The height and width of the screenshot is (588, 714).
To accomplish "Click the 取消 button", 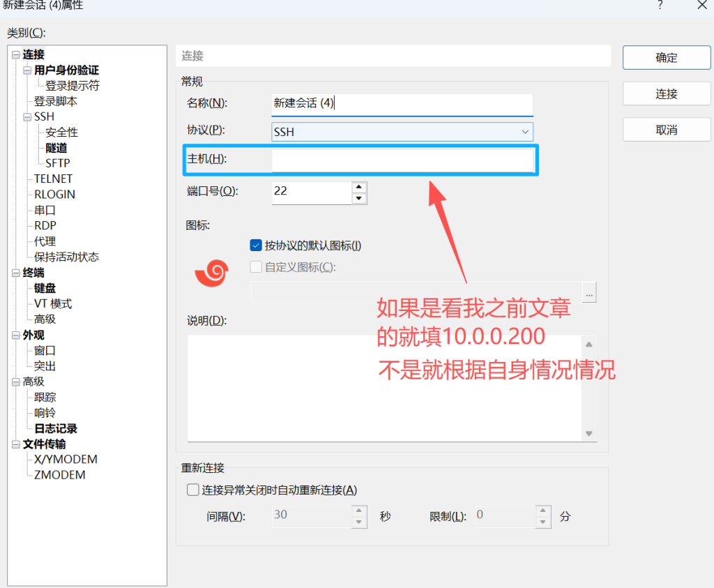I will pos(666,130).
